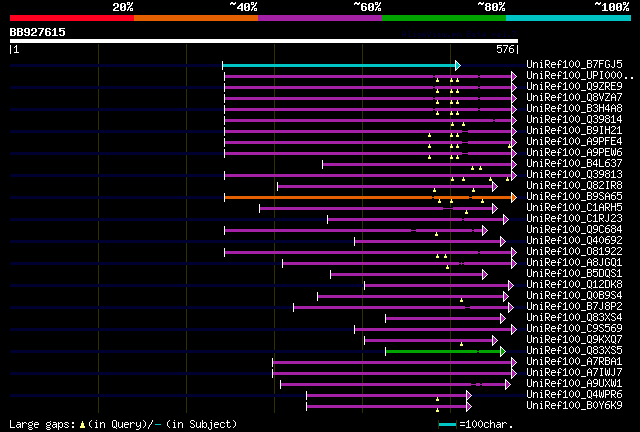The image size is (640, 432).
Task: Select the UniRef100_Q9KXQ7 label
Action: [x=574, y=339]
